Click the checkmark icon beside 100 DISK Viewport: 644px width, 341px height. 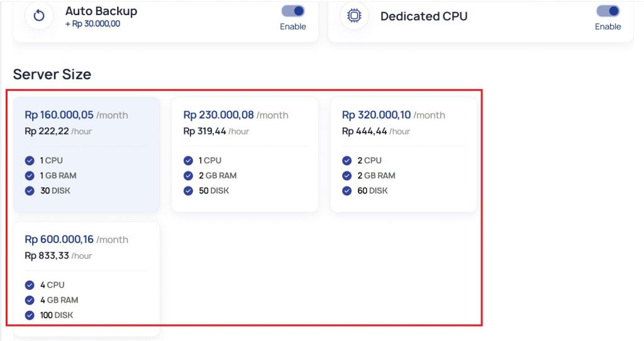pos(30,315)
